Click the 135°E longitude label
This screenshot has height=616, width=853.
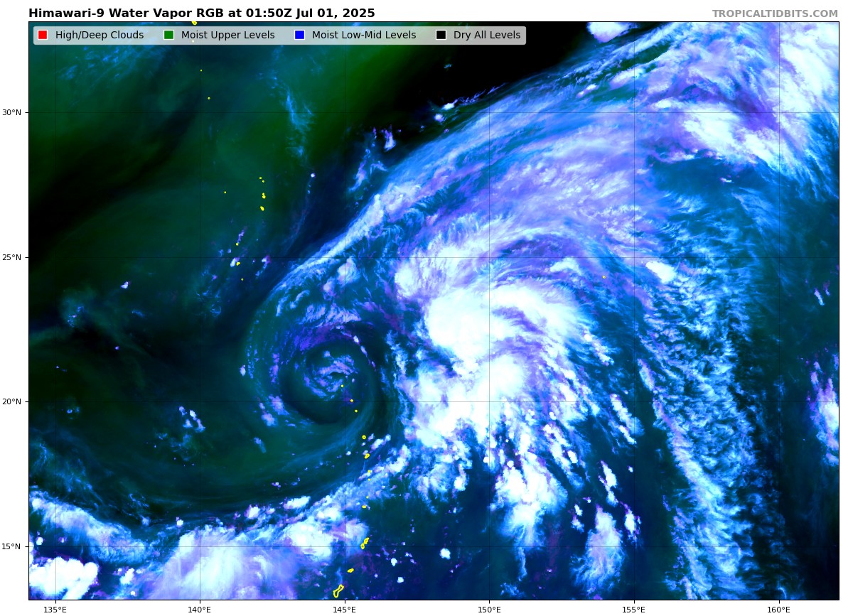click(55, 609)
